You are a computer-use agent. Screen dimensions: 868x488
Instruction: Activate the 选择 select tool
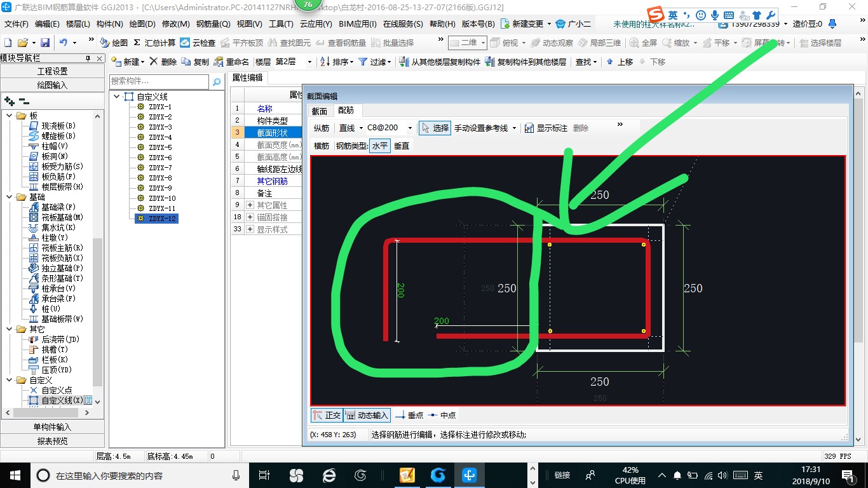coord(435,128)
